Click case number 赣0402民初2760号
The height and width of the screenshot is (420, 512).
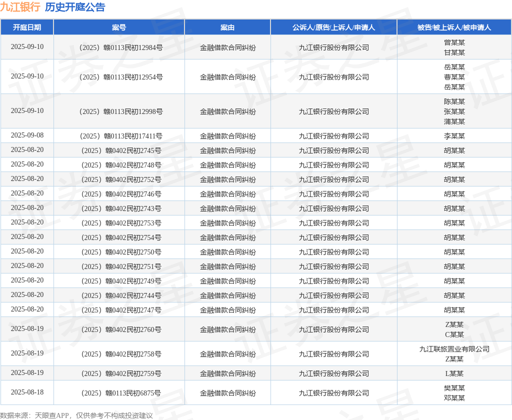(121, 329)
